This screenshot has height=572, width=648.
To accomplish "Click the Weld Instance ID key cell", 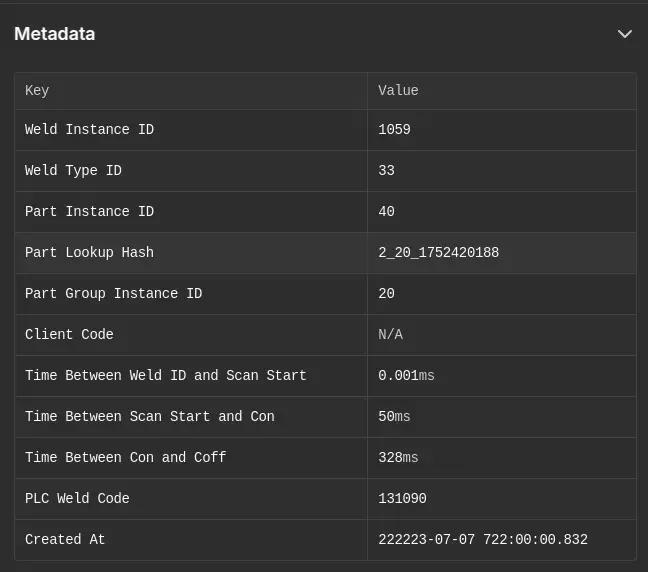I will [191, 130].
